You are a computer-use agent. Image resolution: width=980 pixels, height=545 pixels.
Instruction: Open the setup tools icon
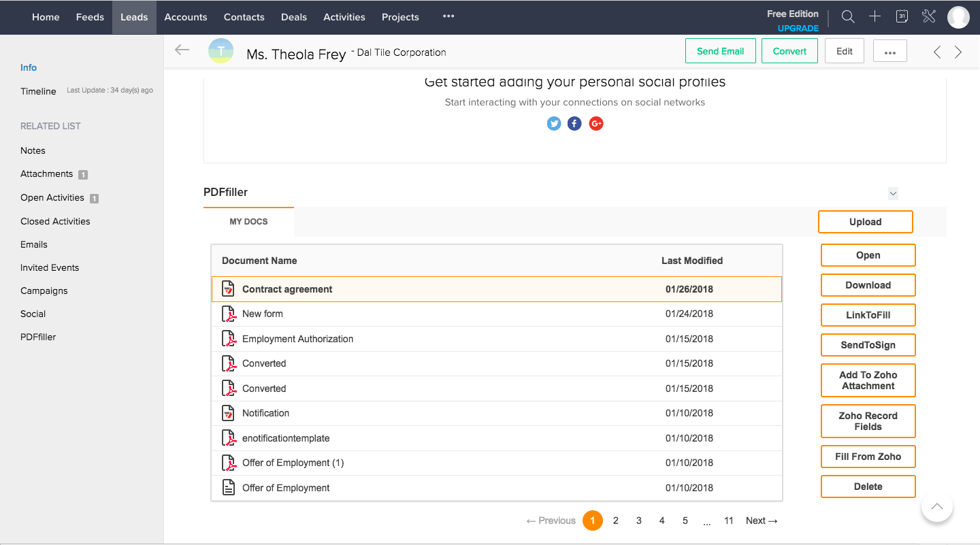(929, 17)
